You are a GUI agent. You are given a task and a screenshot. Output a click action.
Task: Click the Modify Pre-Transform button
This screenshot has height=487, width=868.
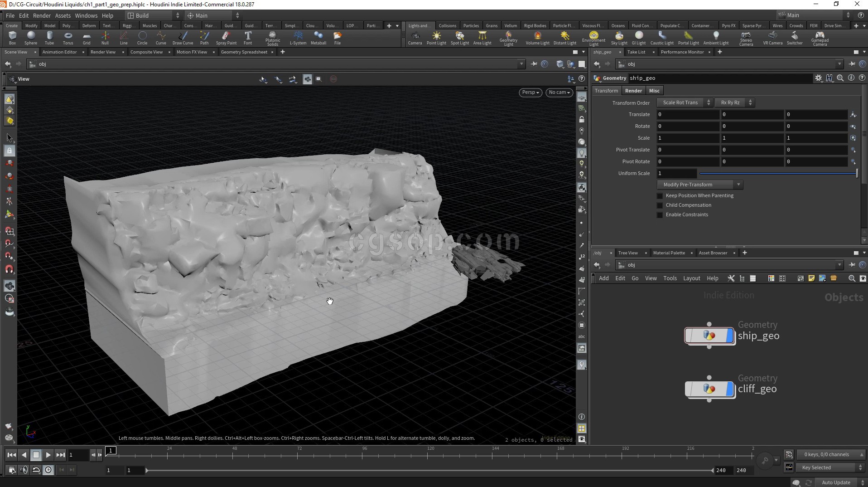pos(699,185)
